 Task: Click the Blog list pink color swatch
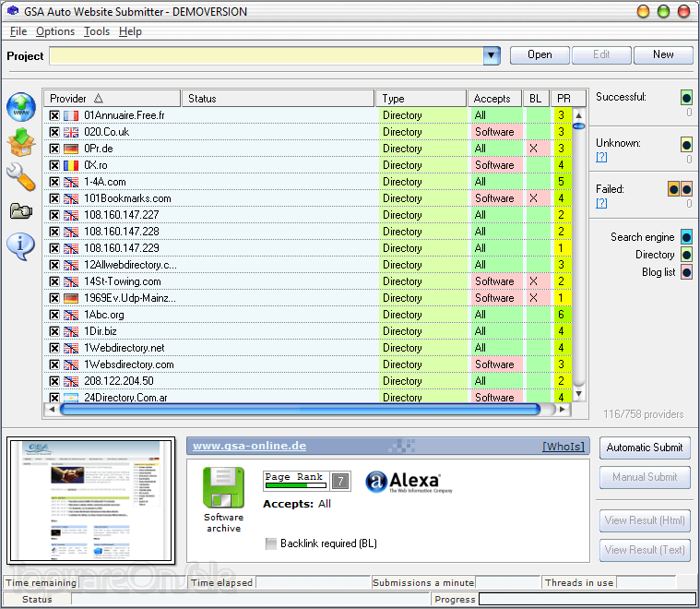[x=686, y=272]
